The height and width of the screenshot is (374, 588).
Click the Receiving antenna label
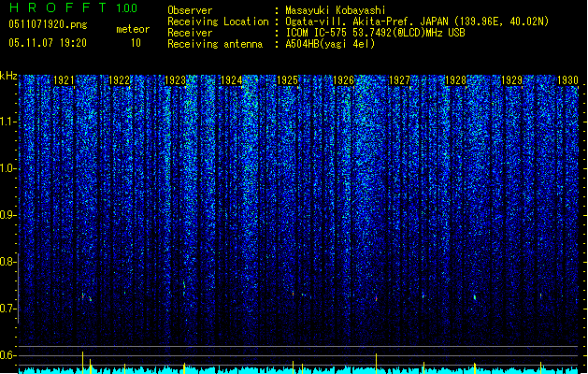click(x=215, y=44)
